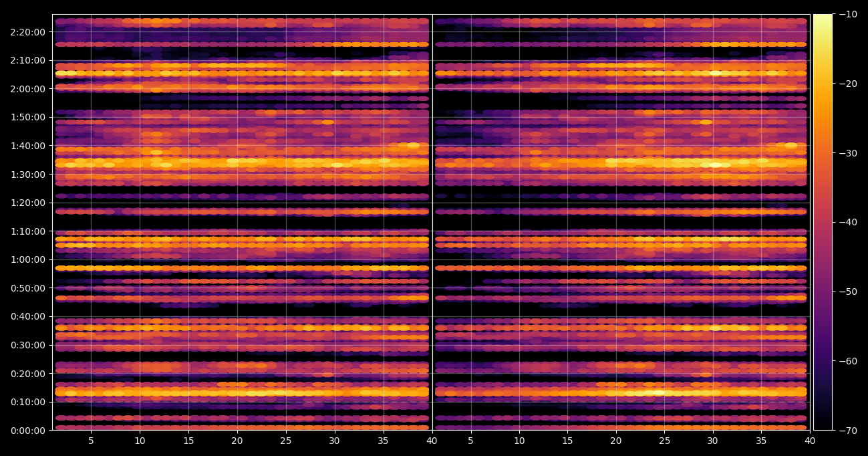Click the 0:50:00 y-axis tick label
Image resolution: width=868 pixels, height=456 pixels.
coord(28,288)
